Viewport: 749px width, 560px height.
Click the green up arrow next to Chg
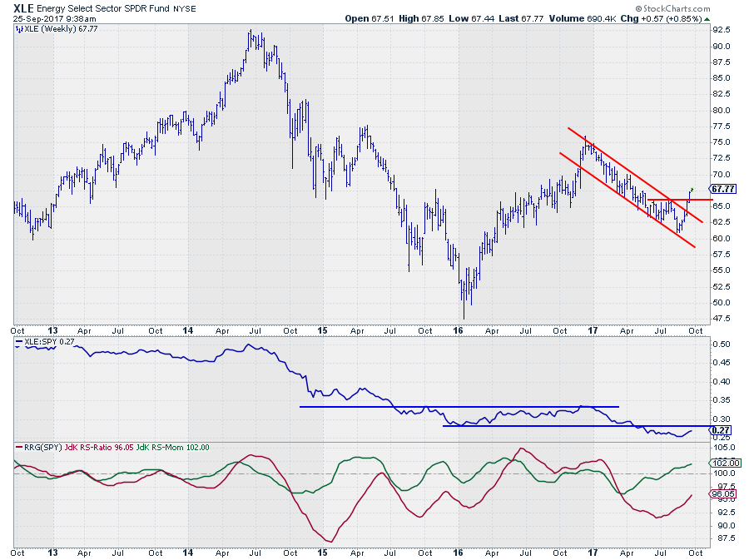click(x=707, y=19)
